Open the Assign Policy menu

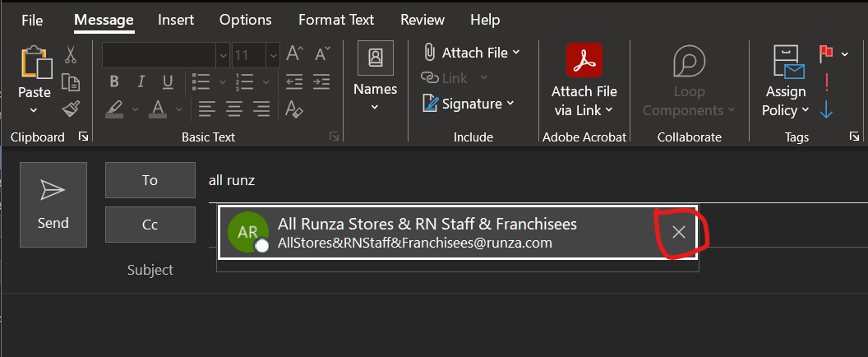[786, 81]
